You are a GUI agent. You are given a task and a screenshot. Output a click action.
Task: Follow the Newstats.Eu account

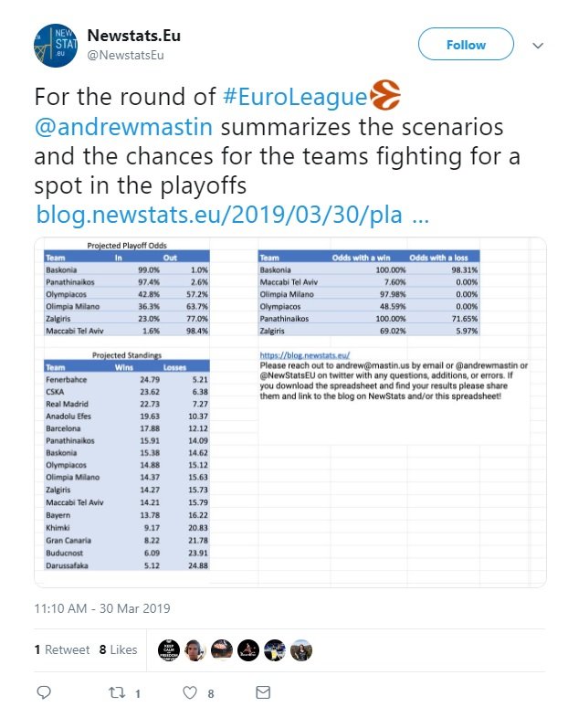(466, 44)
